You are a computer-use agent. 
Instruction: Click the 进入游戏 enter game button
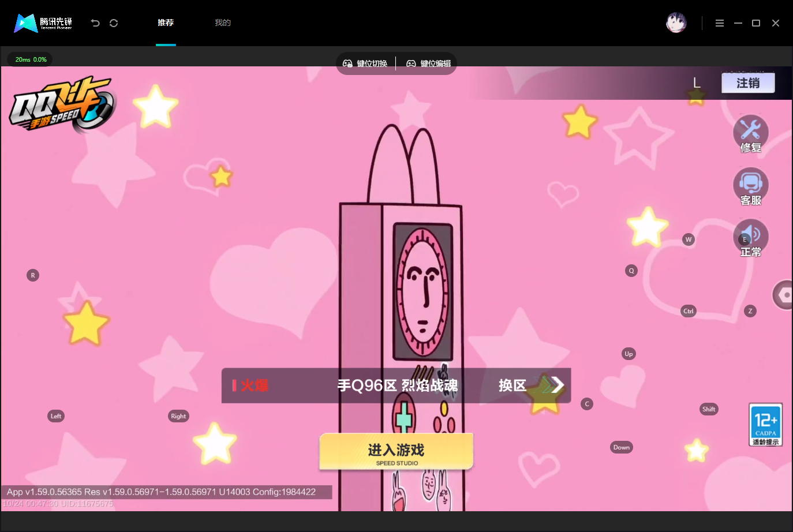click(396, 451)
